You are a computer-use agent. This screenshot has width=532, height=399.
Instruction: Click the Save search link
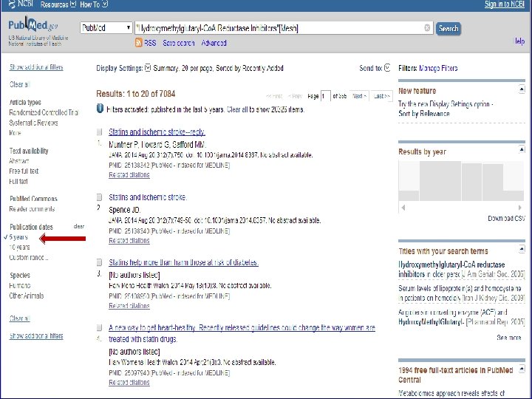click(x=179, y=43)
